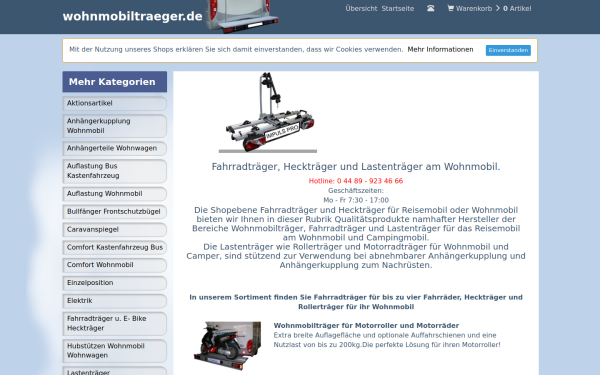This screenshot has width=600, height=375.
Task: Go to Startseite in the header
Action: (398, 8)
